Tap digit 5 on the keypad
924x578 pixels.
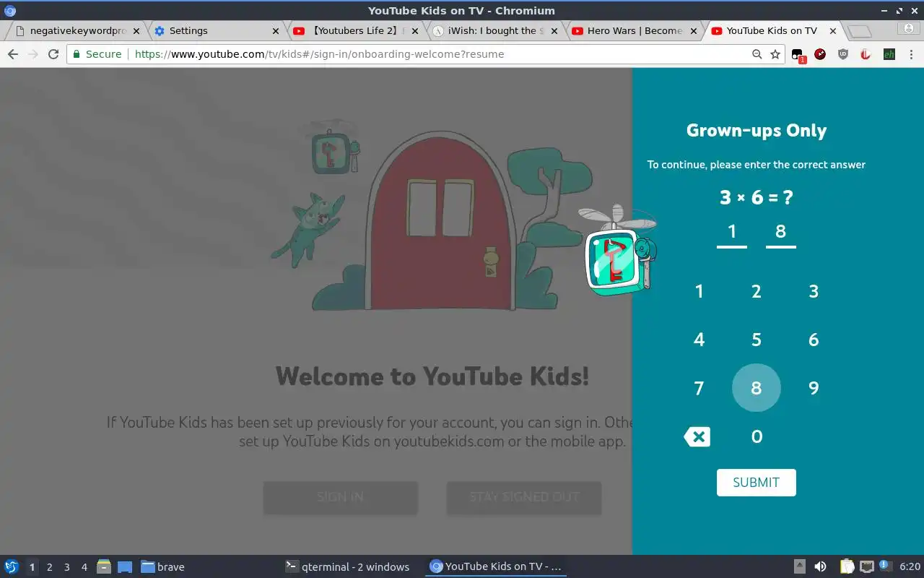[x=757, y=340]
